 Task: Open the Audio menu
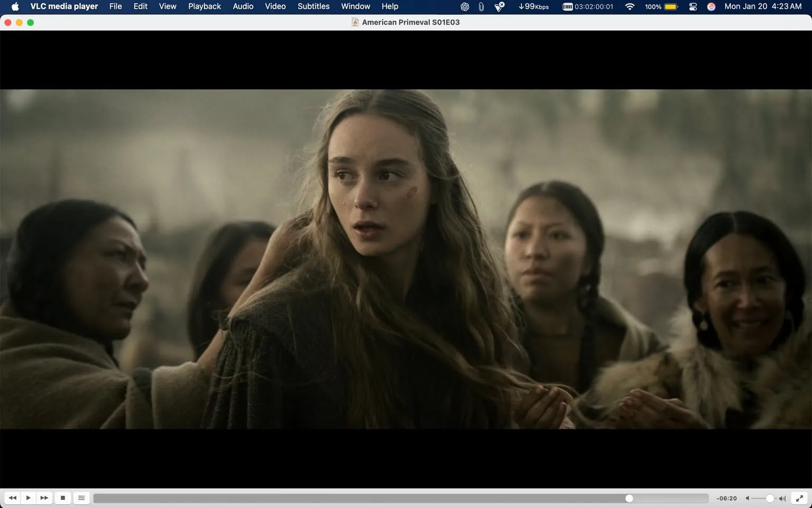tap(243, 6)
